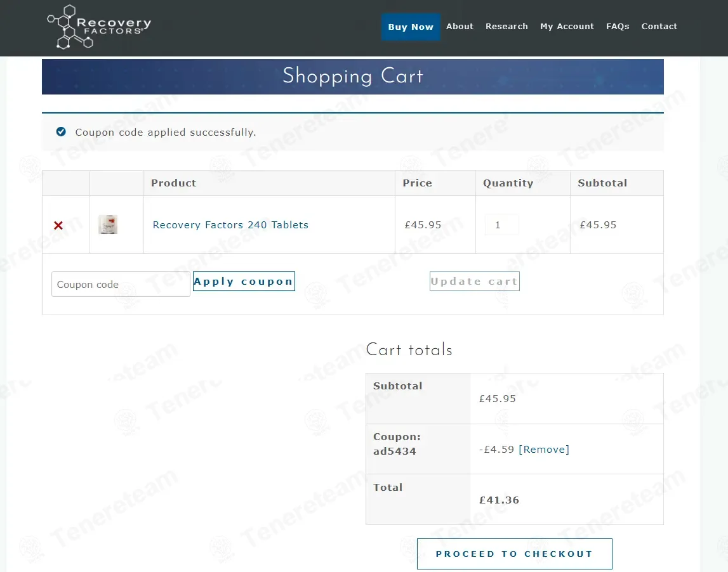The image size is (728, 572).
Task: Click the Coupon code input field
Action: click(121, 284)
